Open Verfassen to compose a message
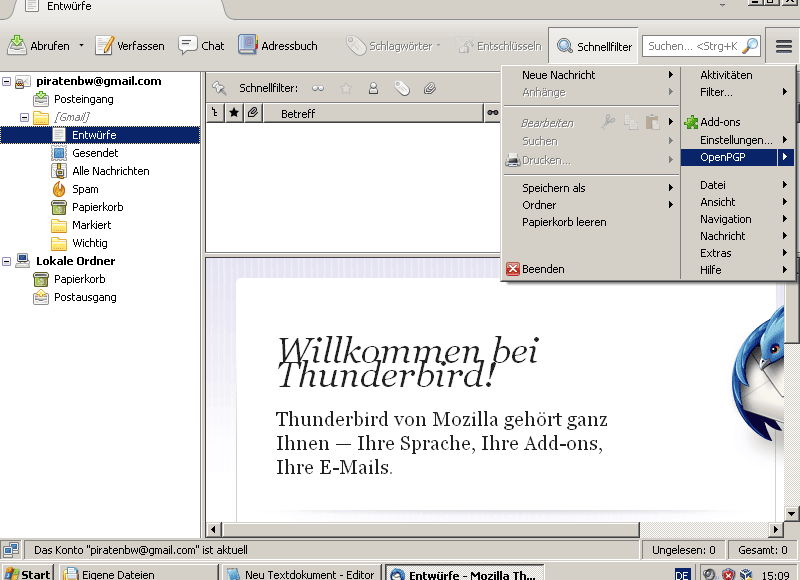 130,46
